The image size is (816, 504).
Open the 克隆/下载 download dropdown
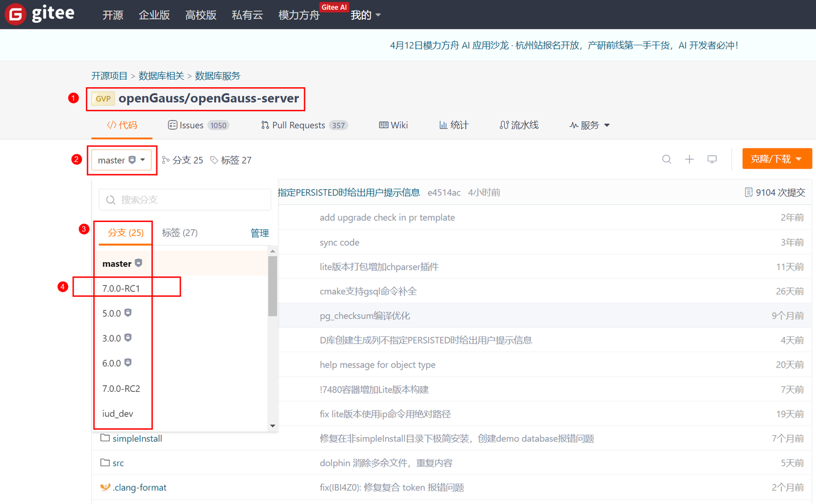tap(777, 159)
